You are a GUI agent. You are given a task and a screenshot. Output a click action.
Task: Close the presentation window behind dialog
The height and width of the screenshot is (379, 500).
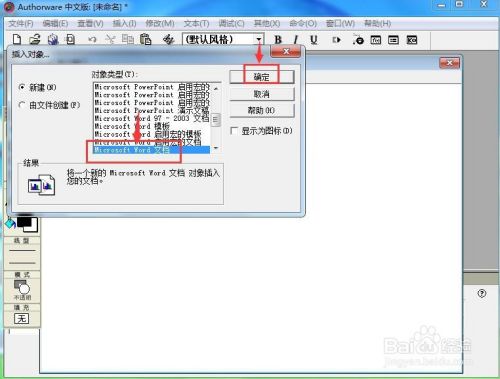(x=449, y=63)
